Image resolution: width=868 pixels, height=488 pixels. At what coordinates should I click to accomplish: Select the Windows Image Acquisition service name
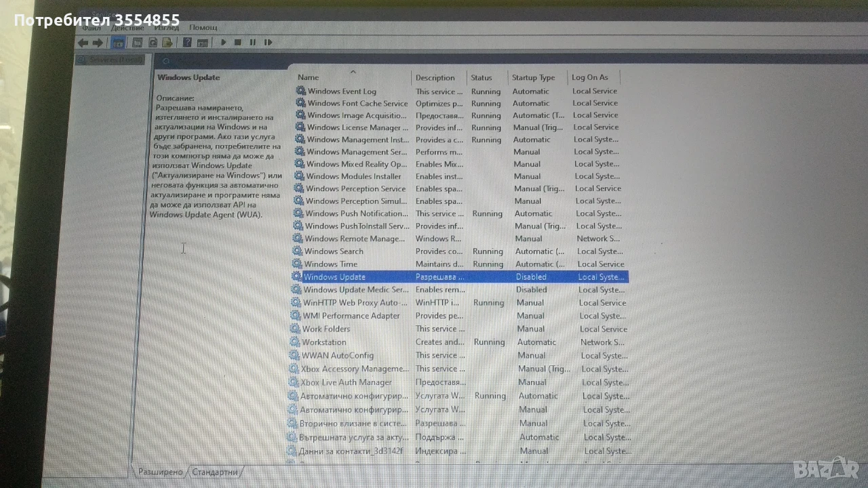point(357,115)
